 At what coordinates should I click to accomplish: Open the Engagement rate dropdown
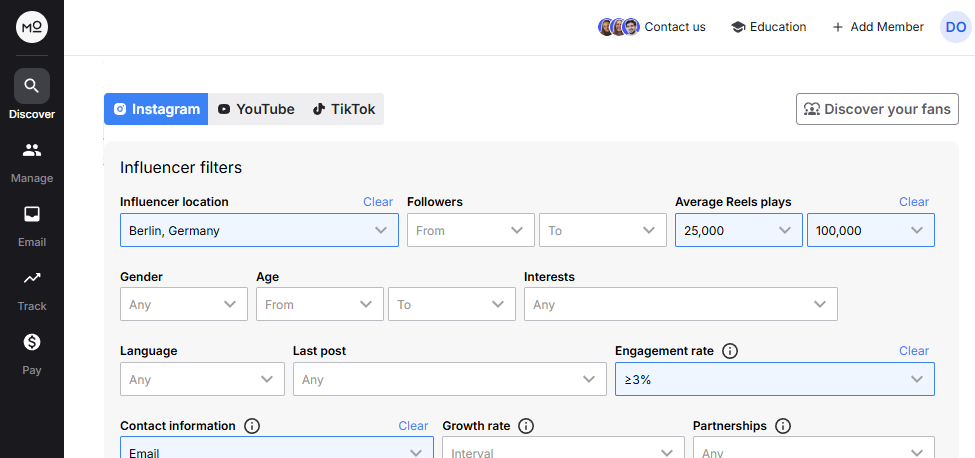pos(774,379)
